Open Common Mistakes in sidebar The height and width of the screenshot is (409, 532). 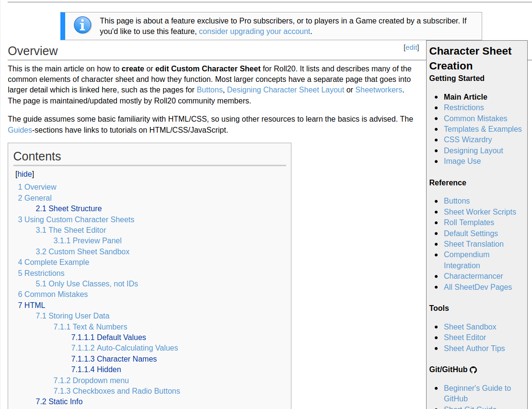click(475, 119)
